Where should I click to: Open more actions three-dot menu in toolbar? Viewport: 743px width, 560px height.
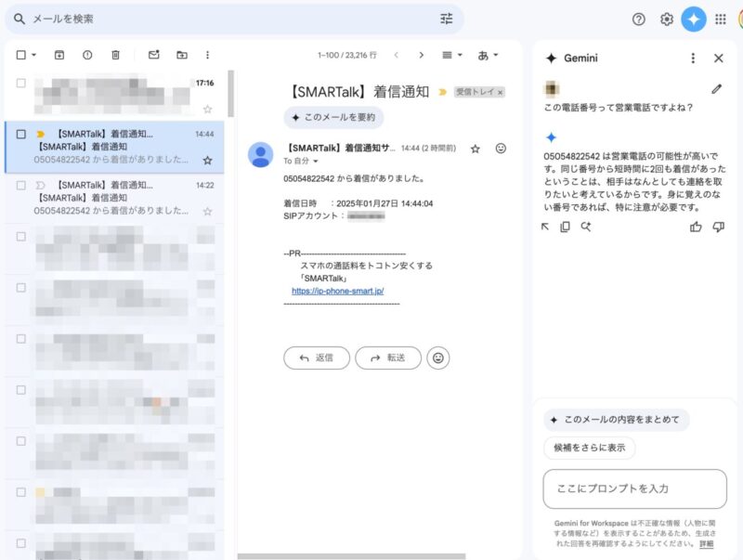point(207,55)
